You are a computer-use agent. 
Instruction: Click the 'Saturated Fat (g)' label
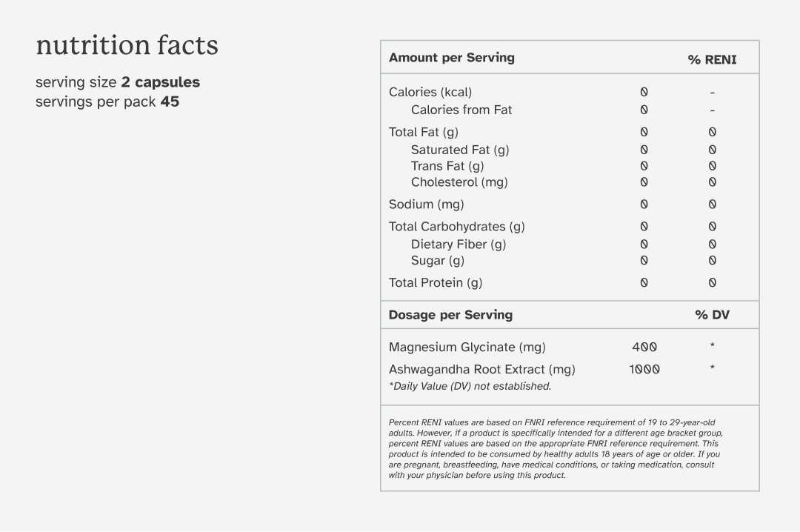pos(460,150)
